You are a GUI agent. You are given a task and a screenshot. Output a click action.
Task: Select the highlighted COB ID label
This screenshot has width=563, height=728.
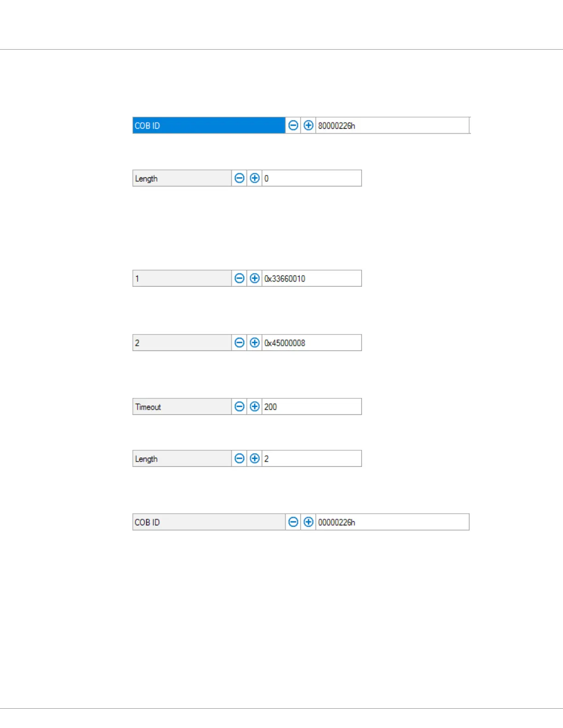[x=209, y=125]
